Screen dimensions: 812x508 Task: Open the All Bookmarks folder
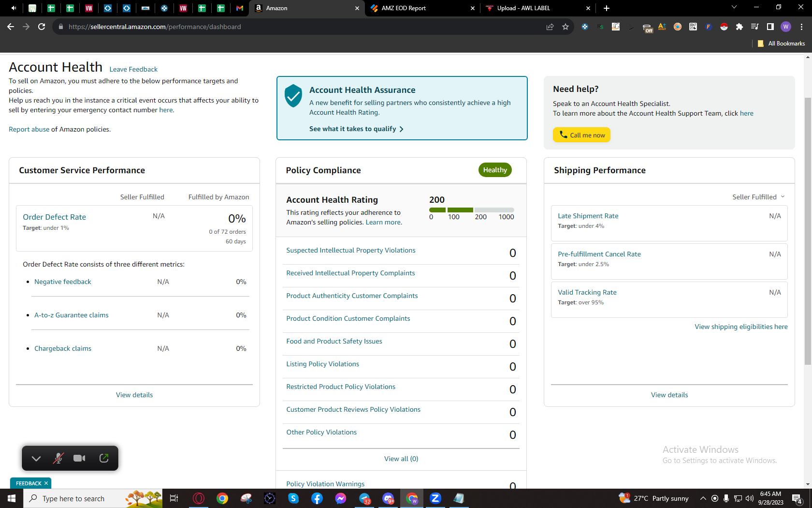point(781,44)
